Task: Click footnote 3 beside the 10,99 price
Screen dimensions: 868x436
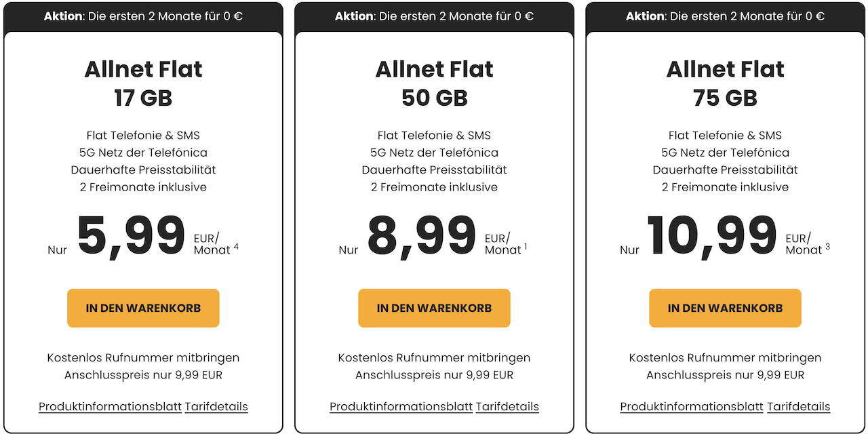Action: tap(827, 247)
